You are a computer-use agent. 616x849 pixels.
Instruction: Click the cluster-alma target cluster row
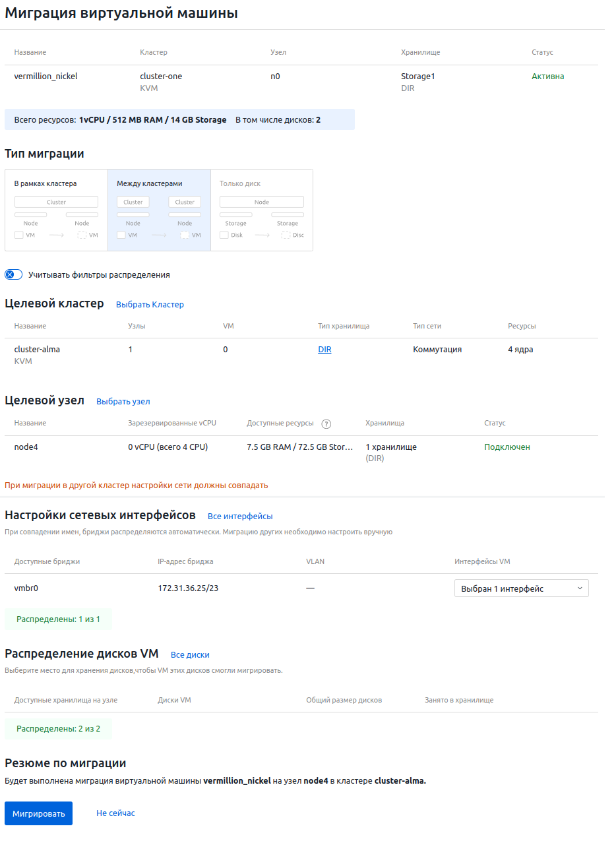coord(301,355)
